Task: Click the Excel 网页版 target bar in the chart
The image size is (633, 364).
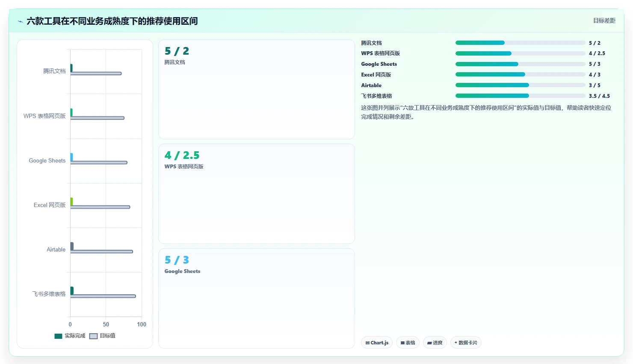Action: (100, 207)
